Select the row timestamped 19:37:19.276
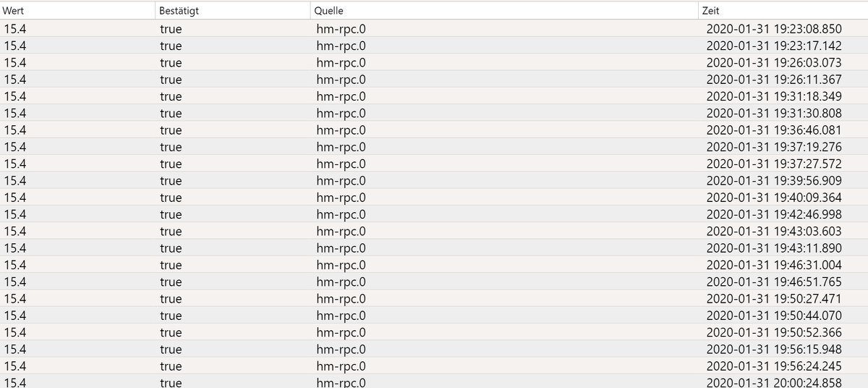 point(434,147)
